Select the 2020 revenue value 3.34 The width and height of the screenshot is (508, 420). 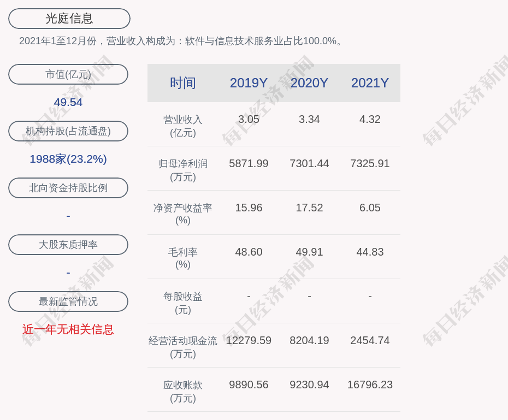coord(309,119)
